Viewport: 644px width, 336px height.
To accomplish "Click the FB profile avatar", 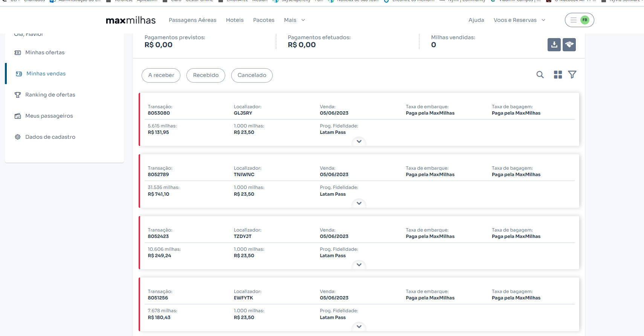I will point(584,20).
